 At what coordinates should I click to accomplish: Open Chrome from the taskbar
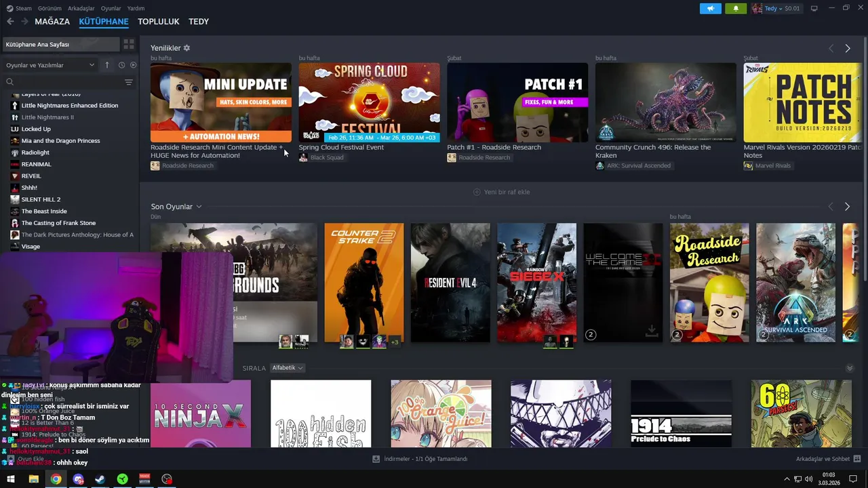point(56,479)
